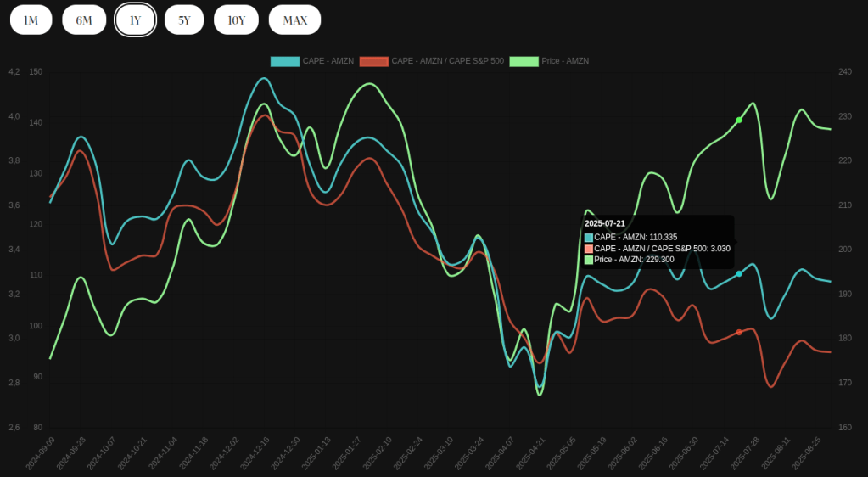The width and height of the screenshot is (868, 477).
Task: Click the highlighted red ratio data point
Action: point(739,332)
